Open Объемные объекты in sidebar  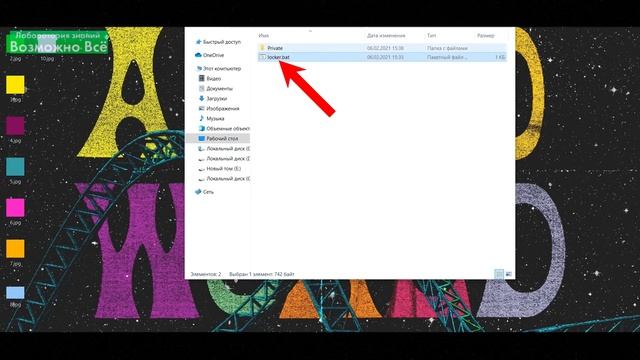pyautogui.click(x=224, y=129)
